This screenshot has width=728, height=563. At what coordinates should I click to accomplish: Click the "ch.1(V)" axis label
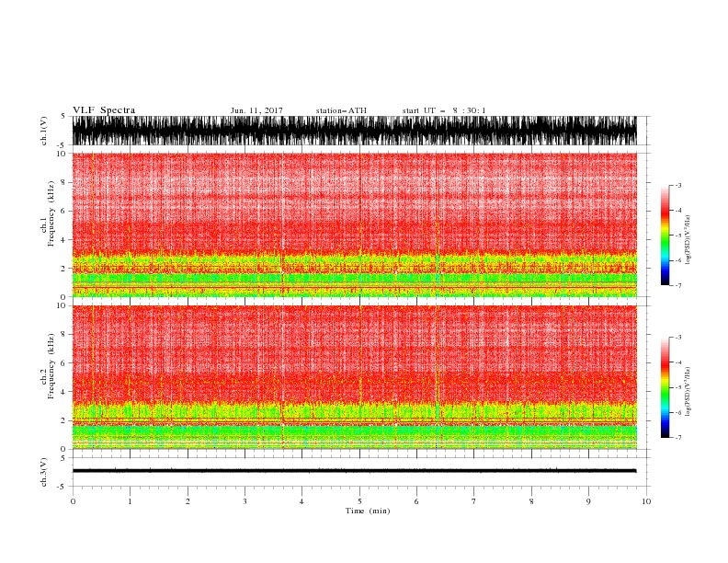(44, 131)
